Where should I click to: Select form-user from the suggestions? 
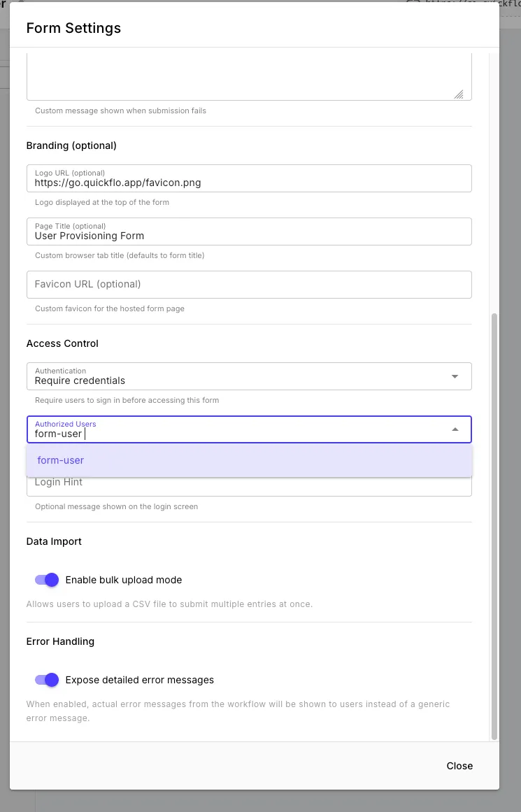click(60, 460)
